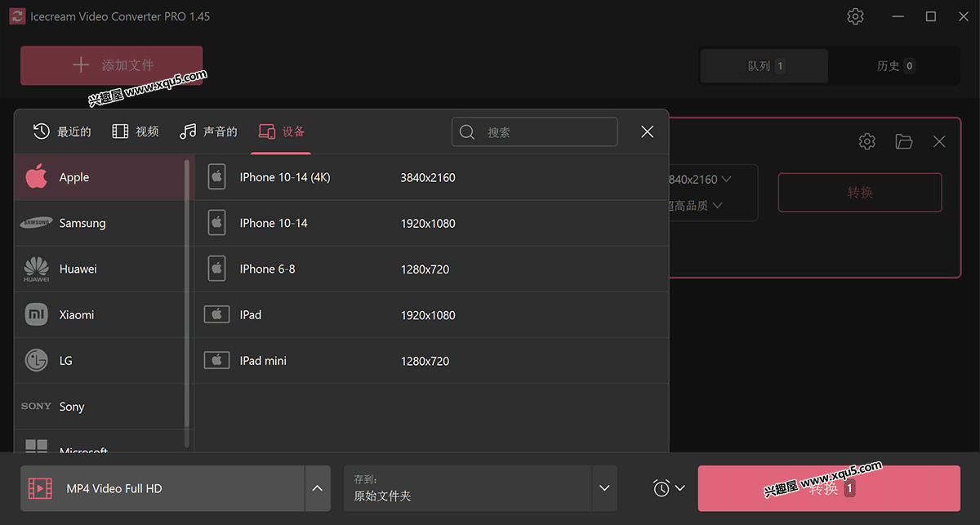Click the outlined 转换 button in queue item
Viewport: 980px width, 525px height.
tap(860, 193)
